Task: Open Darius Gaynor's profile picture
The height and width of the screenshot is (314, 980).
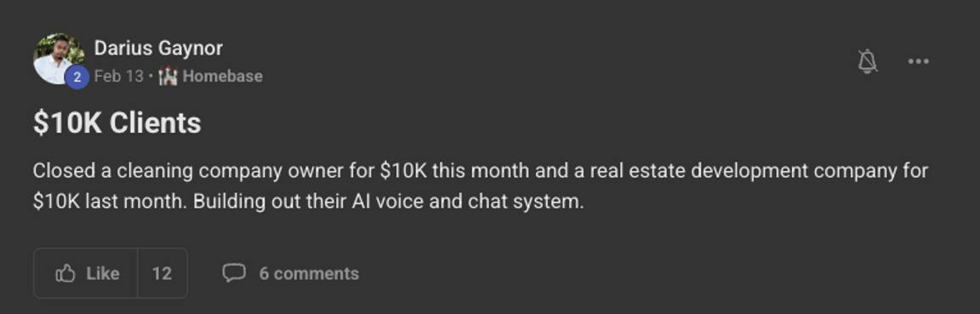Action: (58, 59)
